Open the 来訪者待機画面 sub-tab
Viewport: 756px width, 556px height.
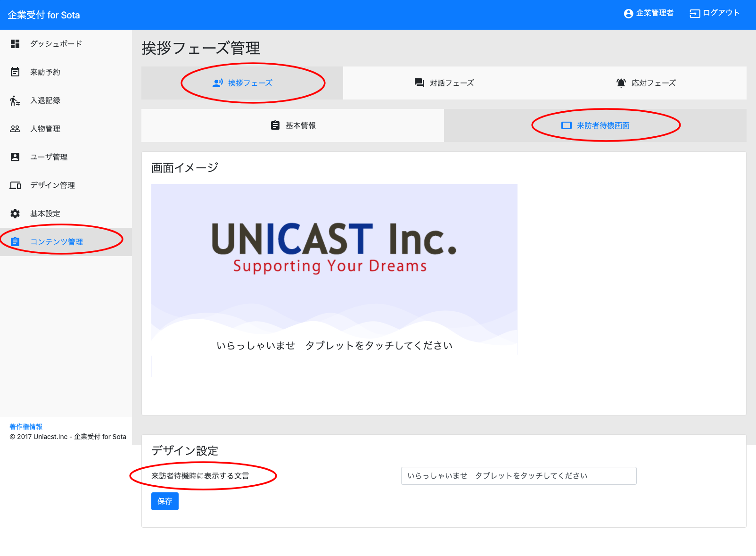click(595, 125)
